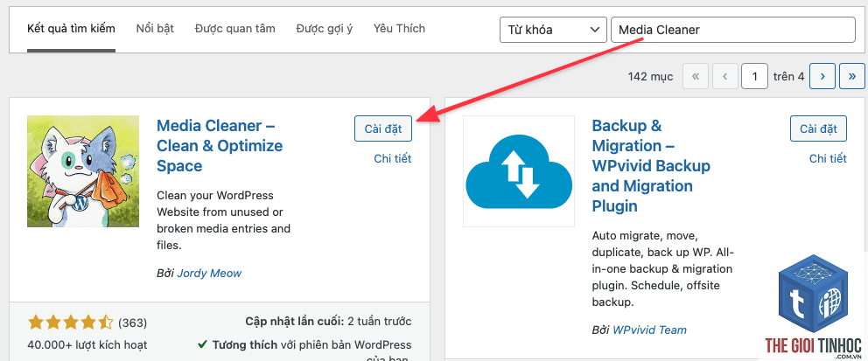868x361 pixels.
Task: Open the Kết quả tìm kiếm tab
Action: click(x=71, y=29)
